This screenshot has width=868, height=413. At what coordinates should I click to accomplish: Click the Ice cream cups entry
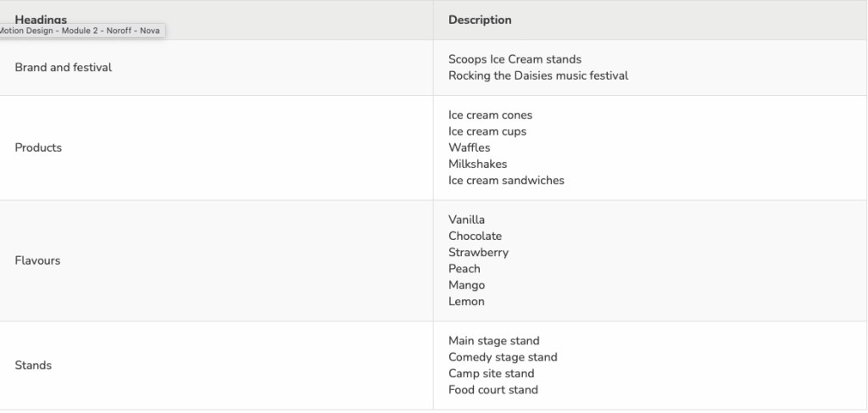[x=487, y=131]
